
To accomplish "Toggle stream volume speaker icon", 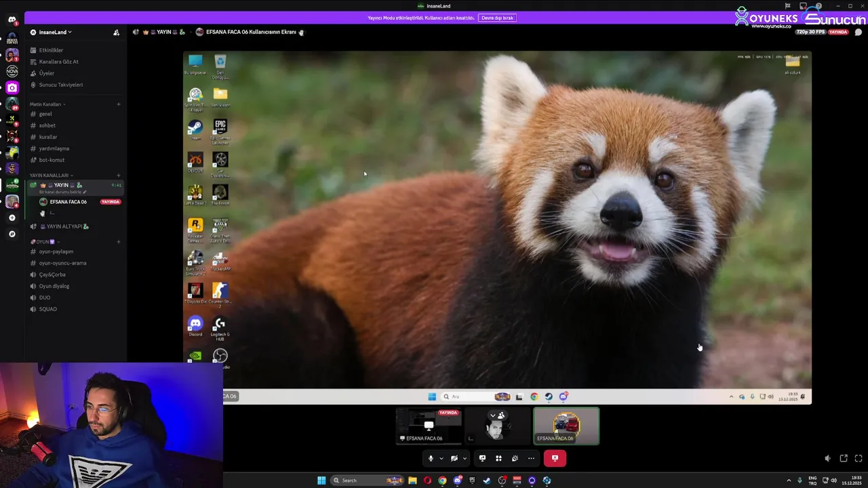I will pos(827,458).
